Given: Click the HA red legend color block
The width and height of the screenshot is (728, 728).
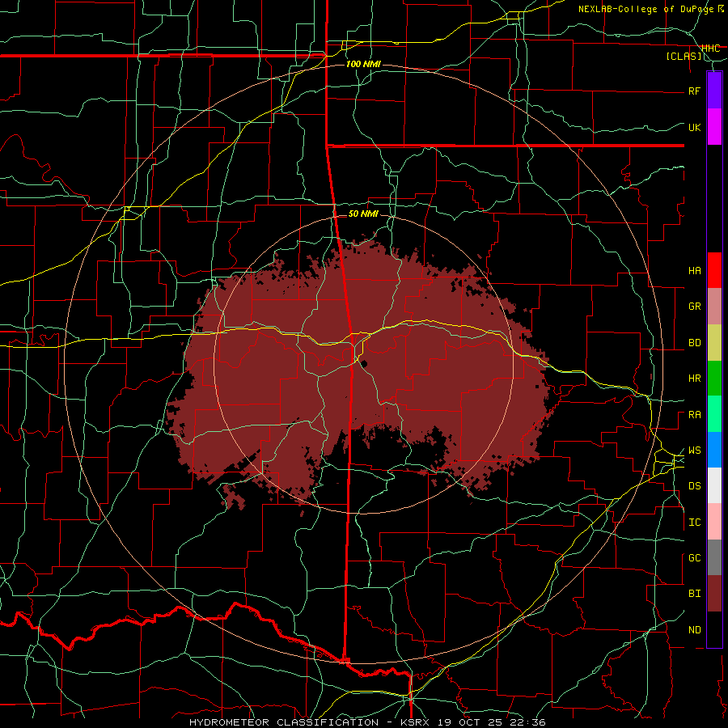Looking at the screenshot, I should point(714,270).
